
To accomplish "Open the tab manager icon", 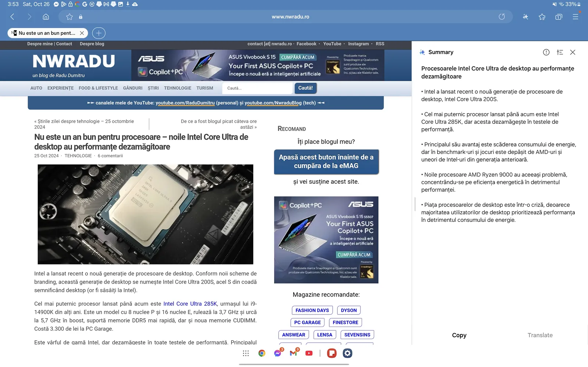I will [559, 17].
